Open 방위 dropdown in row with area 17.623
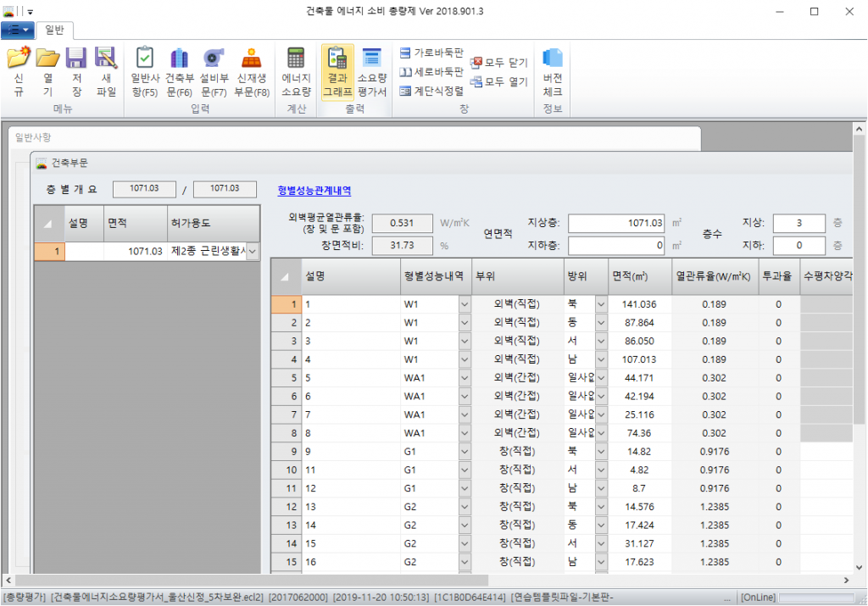 [x=601, y=562]
